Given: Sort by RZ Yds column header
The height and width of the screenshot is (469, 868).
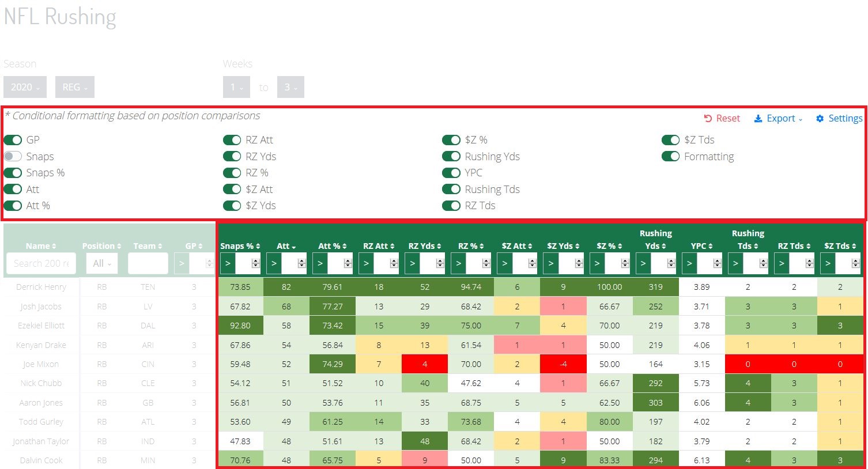Looking at the screenshot, I should pyautogui.click(x=425, y=246).
